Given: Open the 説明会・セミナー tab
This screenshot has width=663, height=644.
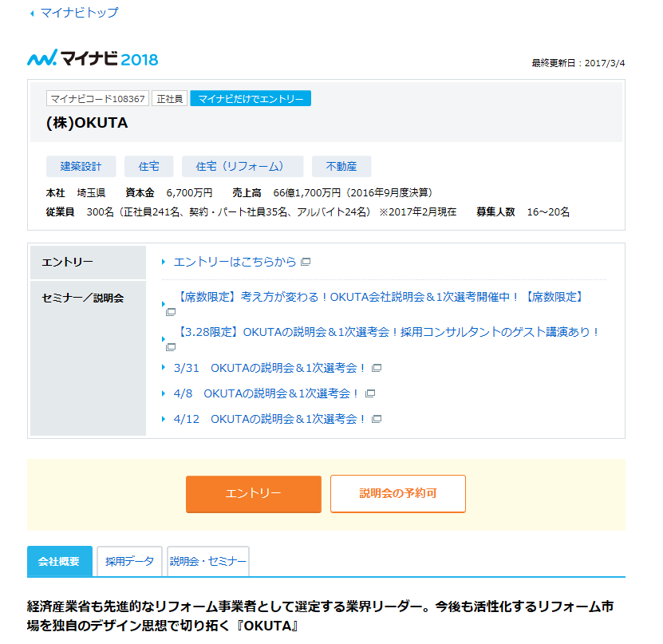Looking at the screenshot, I should 207,561.
